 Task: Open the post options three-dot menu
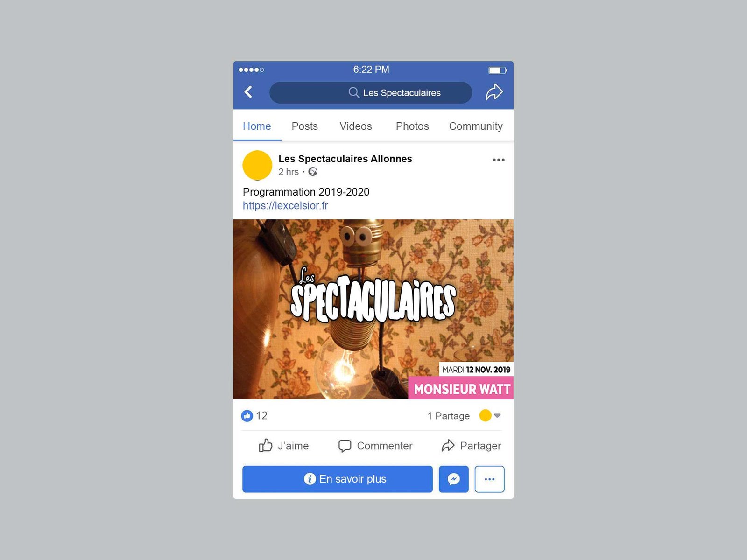(499, 160)
